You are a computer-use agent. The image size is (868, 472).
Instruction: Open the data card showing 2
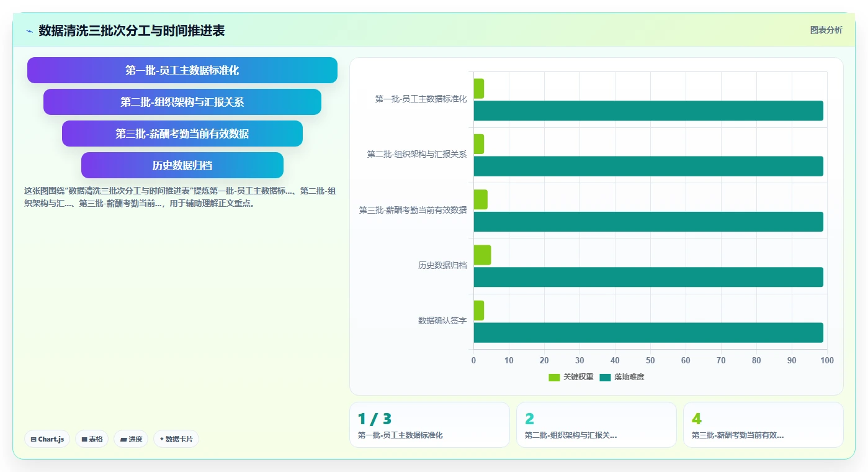[596, 425]
